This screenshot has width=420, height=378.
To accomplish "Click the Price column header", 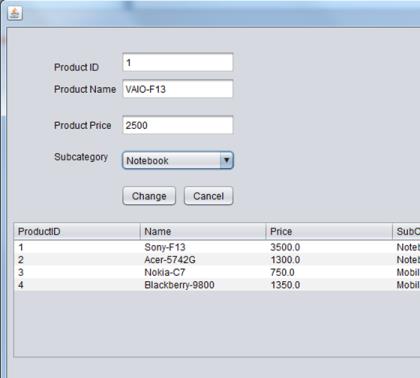I will (329, 231).
